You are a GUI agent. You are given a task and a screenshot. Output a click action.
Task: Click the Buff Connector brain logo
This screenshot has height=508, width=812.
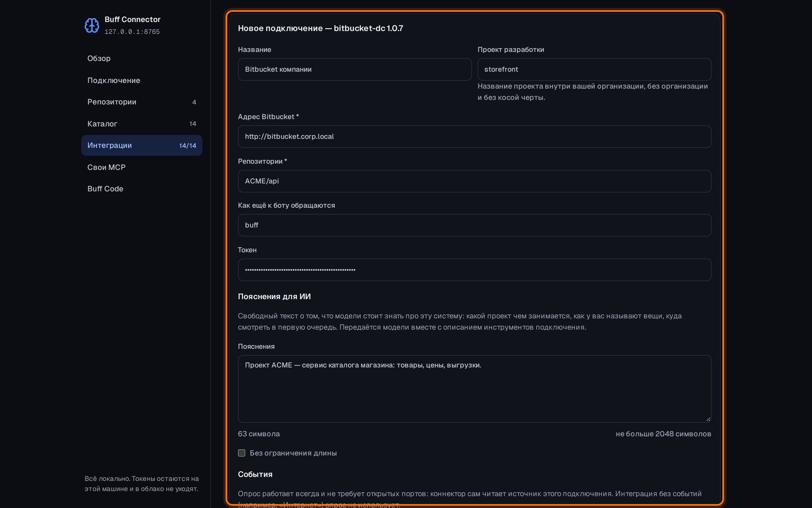point(92,25)
